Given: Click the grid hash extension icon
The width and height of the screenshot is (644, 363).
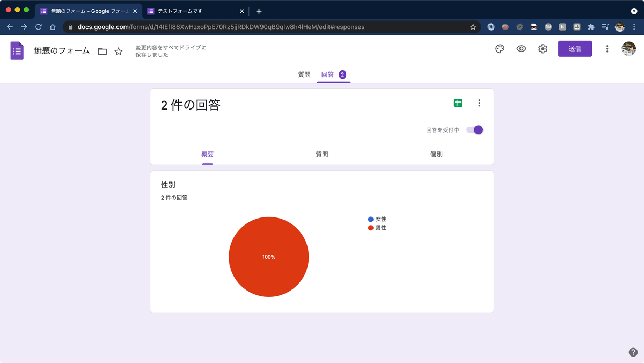Looking at the screenshot, I should pyautogui.click(x=577, y=27).
